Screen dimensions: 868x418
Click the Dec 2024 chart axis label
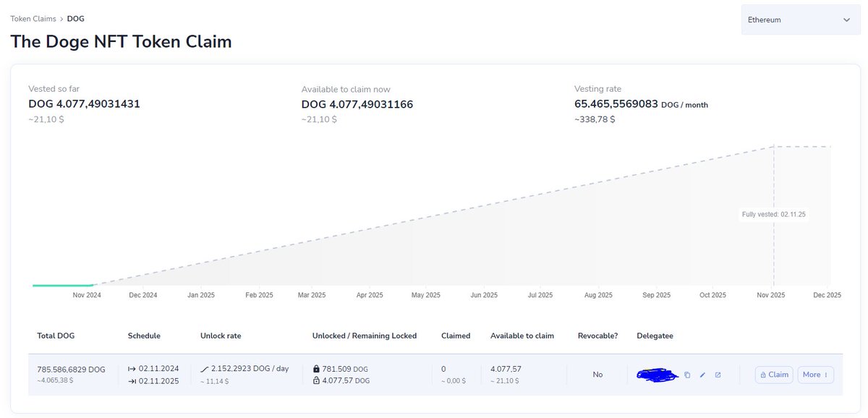point(142,295)
